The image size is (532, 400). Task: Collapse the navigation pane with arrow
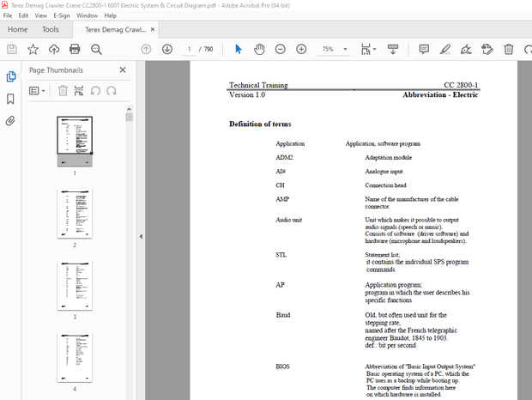tap(140, 237)
